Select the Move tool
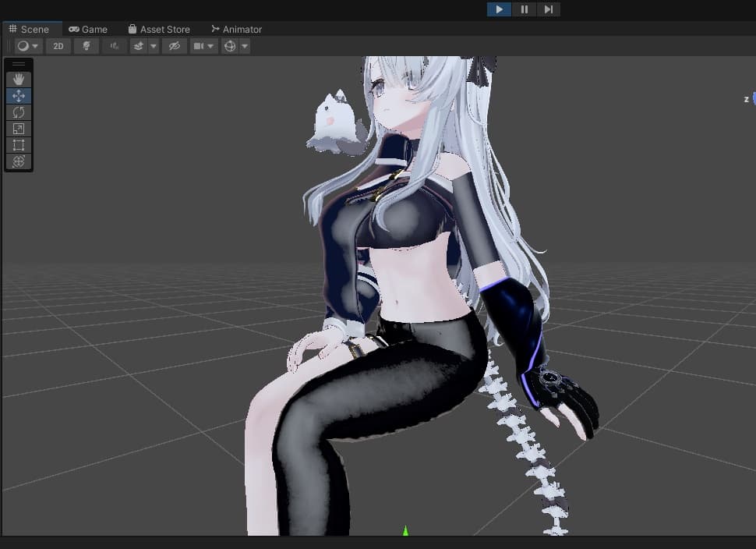The height and width of the screenshot is (549, 756). pos(19,95)
